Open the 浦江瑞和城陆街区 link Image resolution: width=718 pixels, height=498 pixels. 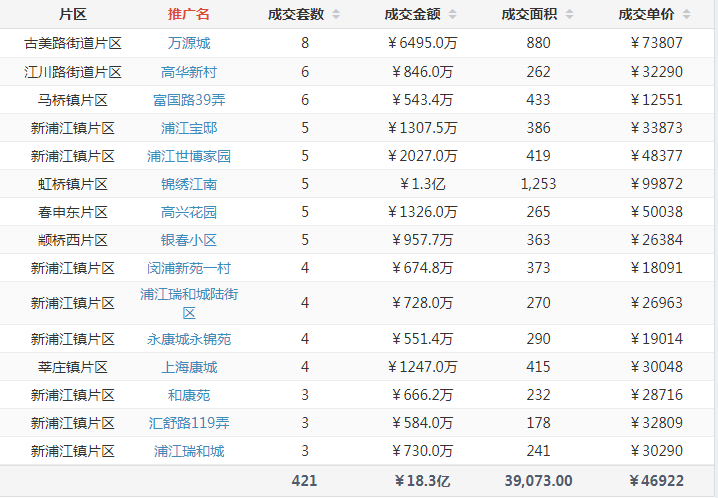189,303
